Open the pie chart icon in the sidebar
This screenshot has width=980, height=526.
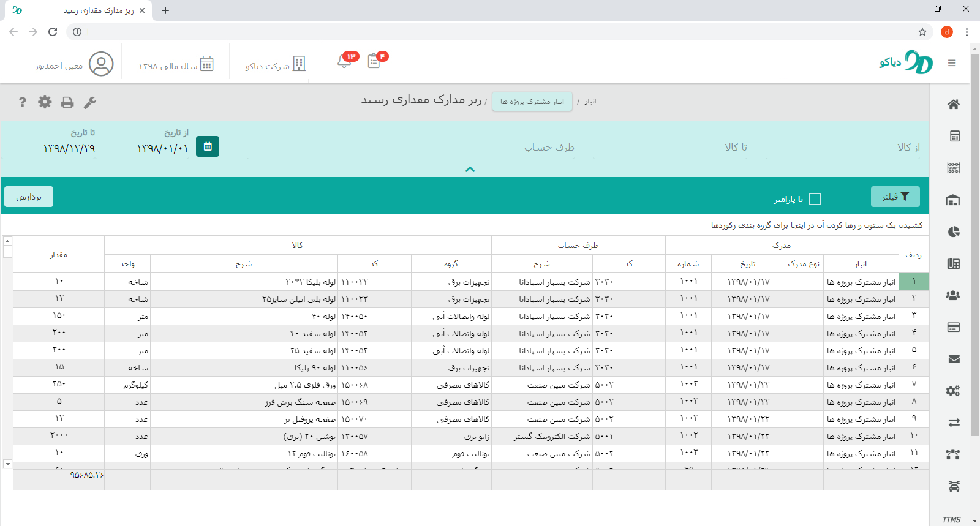(954, 232)
